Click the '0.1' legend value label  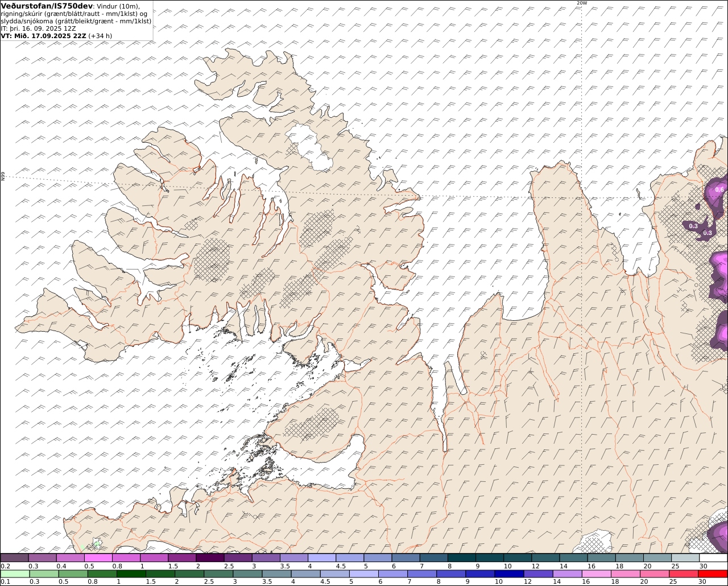click(x=5, y=581)
